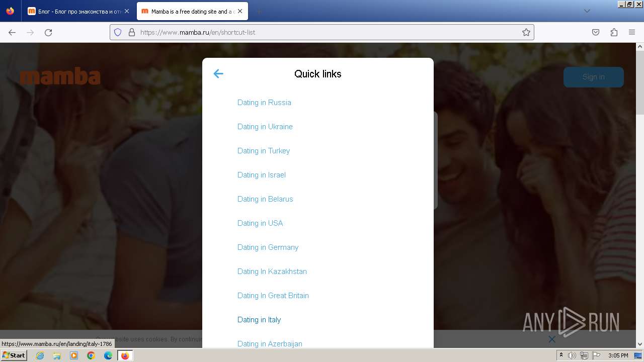
Task: Select the Mamba free dating site tab
Action: (x=192, y=11)
